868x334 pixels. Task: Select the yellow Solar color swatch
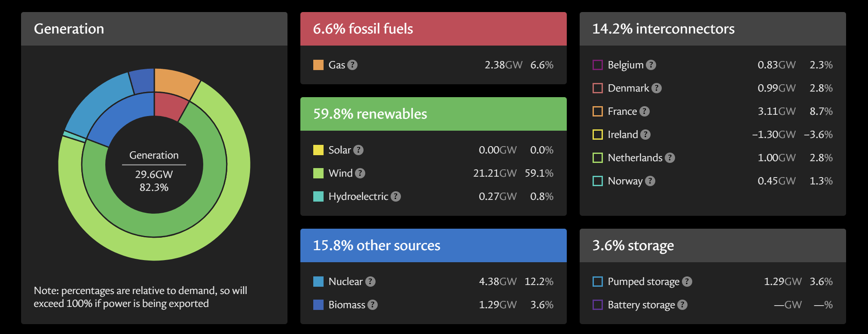(318, 150)
